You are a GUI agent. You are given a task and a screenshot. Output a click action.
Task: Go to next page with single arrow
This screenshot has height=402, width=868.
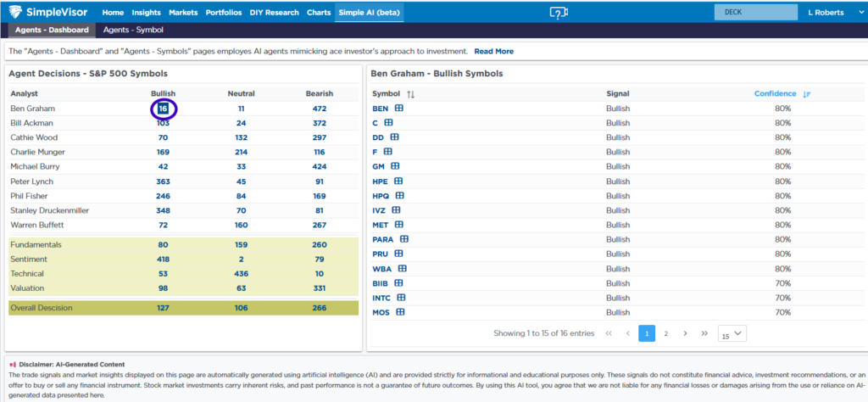(x=685, y=333)
